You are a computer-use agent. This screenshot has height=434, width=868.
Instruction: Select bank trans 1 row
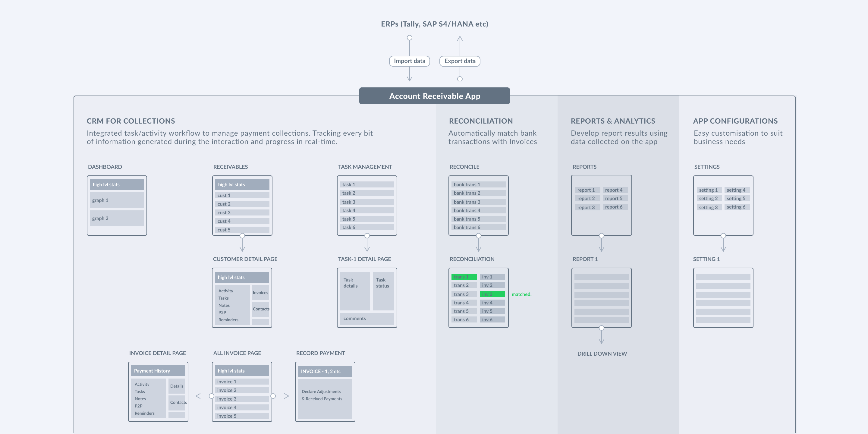click(479, 185)
